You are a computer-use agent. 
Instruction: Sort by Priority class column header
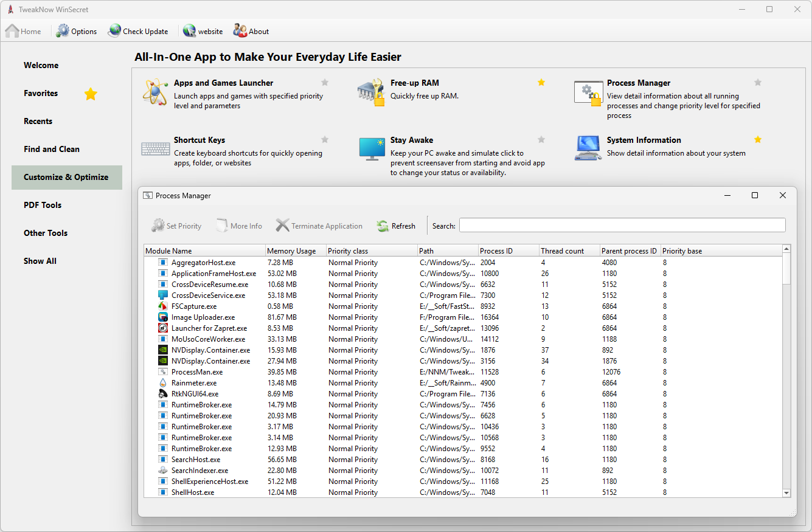[x=372, y=250]
